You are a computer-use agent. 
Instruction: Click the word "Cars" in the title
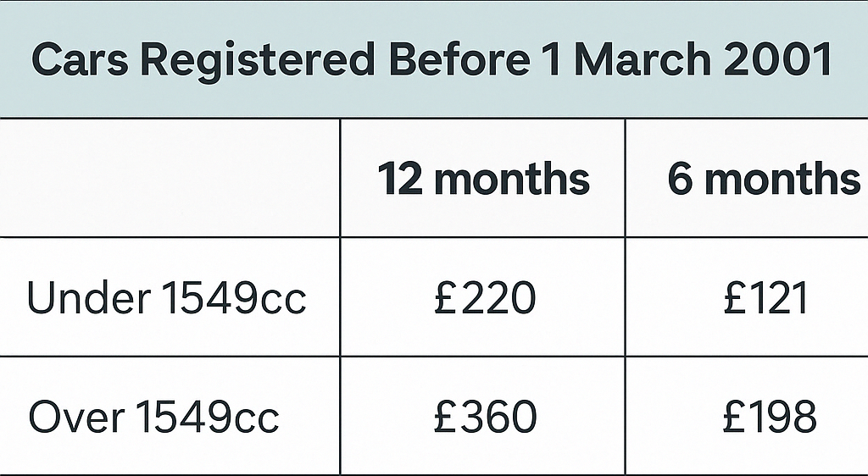79,61
